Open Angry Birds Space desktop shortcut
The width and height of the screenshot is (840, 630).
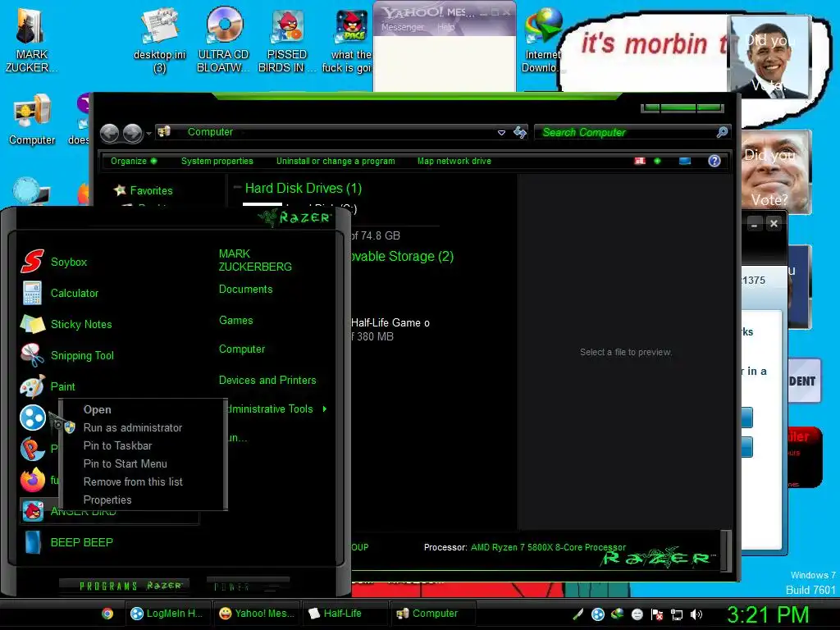347,41
